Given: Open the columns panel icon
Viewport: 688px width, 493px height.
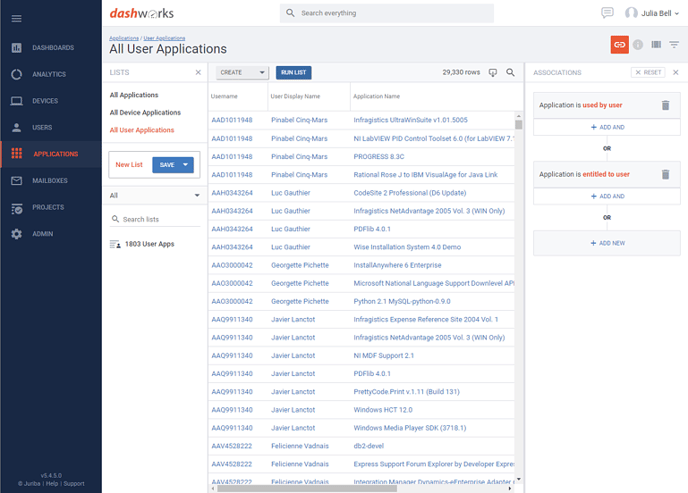Looking at the screenshot, I should pos(656,44).
